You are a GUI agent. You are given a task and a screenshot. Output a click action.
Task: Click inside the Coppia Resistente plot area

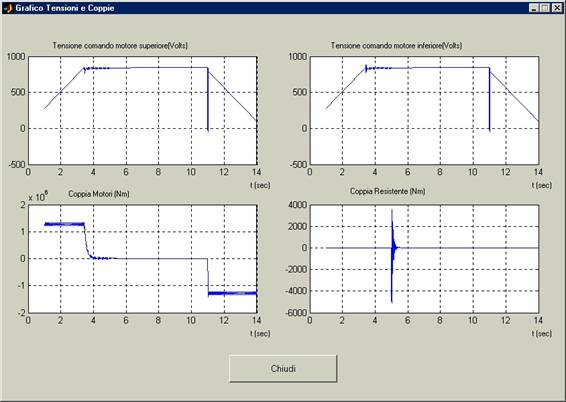coord(424,259)
